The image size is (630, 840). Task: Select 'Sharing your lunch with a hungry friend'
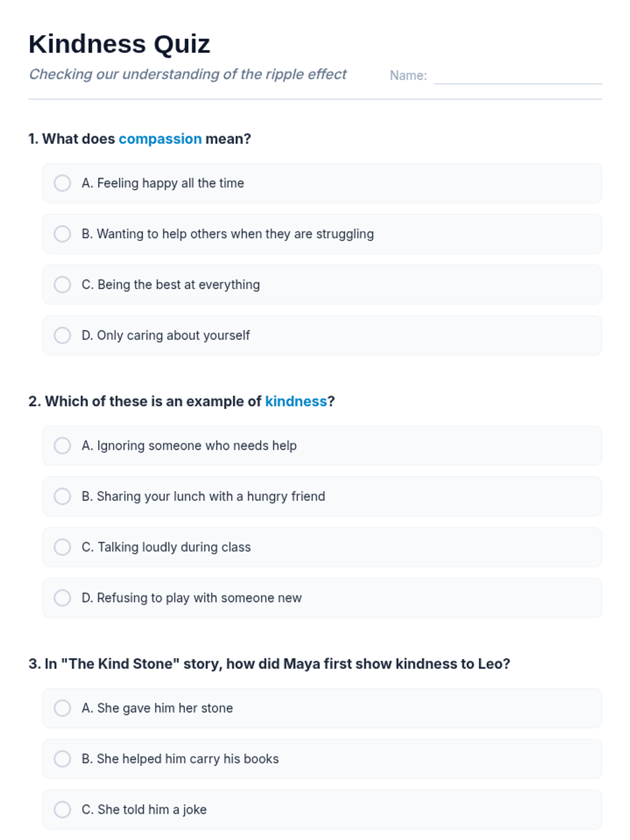coord(62,497)
